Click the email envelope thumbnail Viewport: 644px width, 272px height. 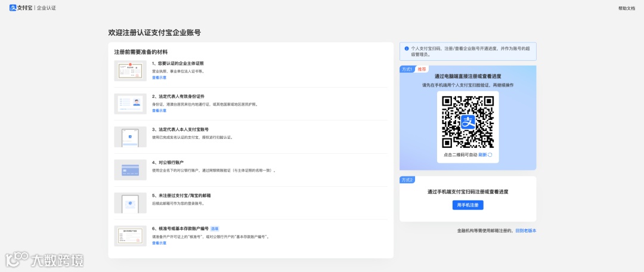click(x=130, y=203)
